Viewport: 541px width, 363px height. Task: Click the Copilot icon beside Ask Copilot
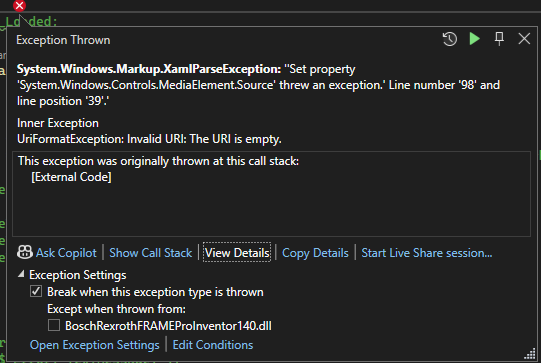pos(25,253)
